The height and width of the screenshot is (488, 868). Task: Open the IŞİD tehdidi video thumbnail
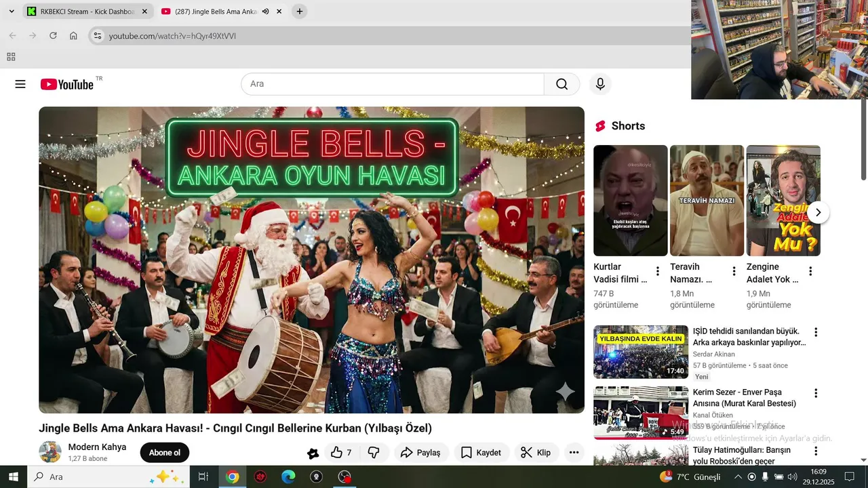click(641, 352)
